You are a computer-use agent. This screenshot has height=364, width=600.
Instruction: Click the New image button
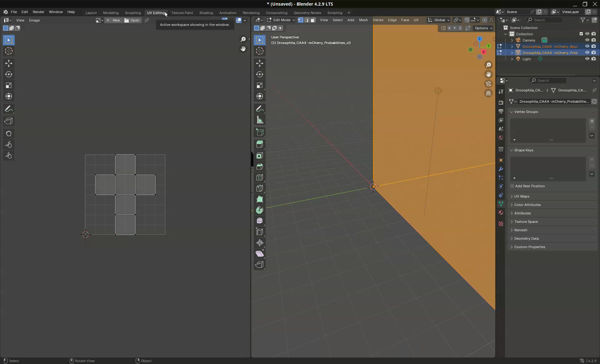point(113,20)
